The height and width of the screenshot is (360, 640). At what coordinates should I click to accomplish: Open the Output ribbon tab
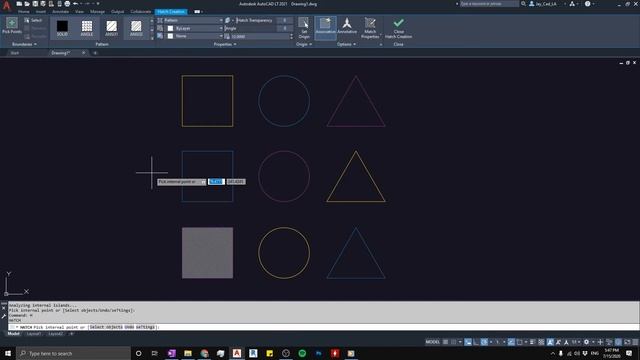point(118,11)
